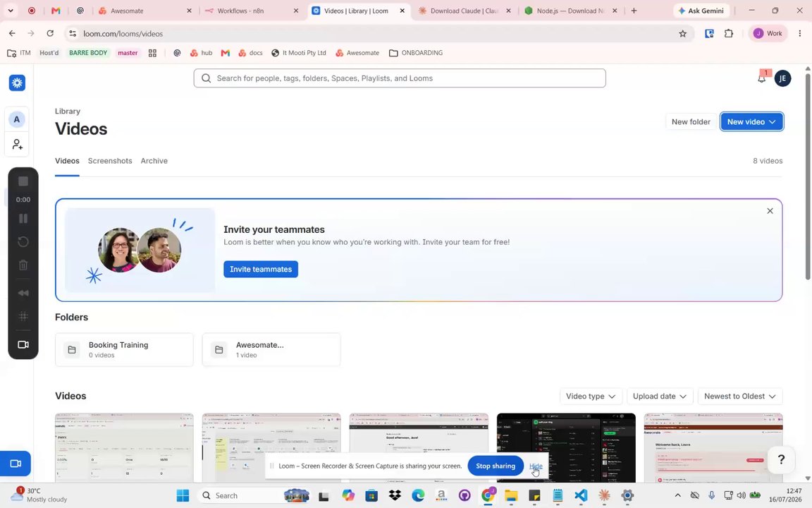Open the help question mark button
The image size is (812, 508).
coord(781,459)
